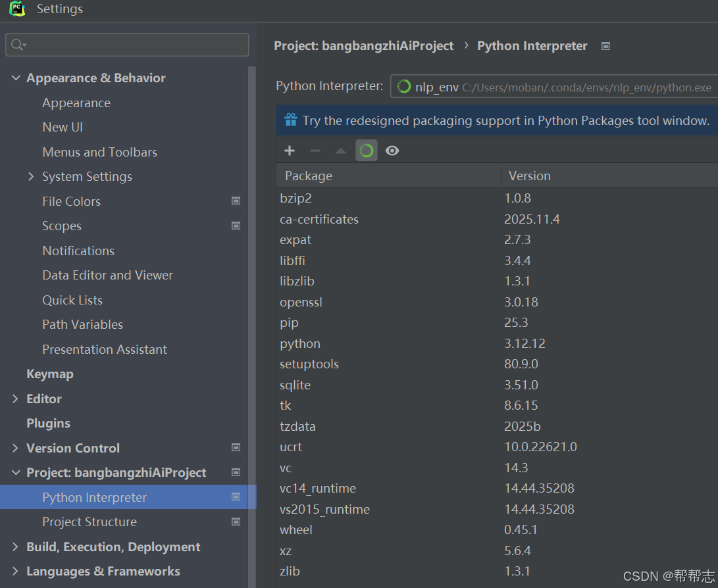Select the ca-certificates package row
Screen dimensions: 718x588
click(497, 219)
